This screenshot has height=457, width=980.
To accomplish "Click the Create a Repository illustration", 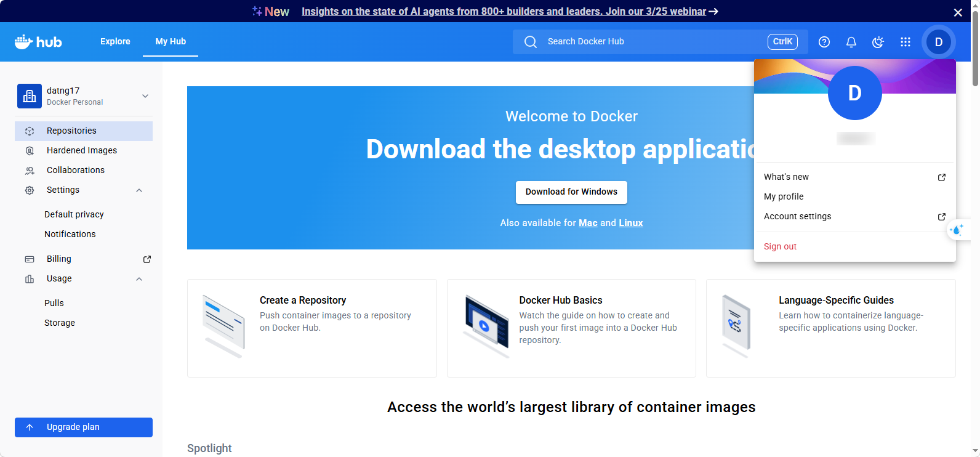I will click(224, 325).
